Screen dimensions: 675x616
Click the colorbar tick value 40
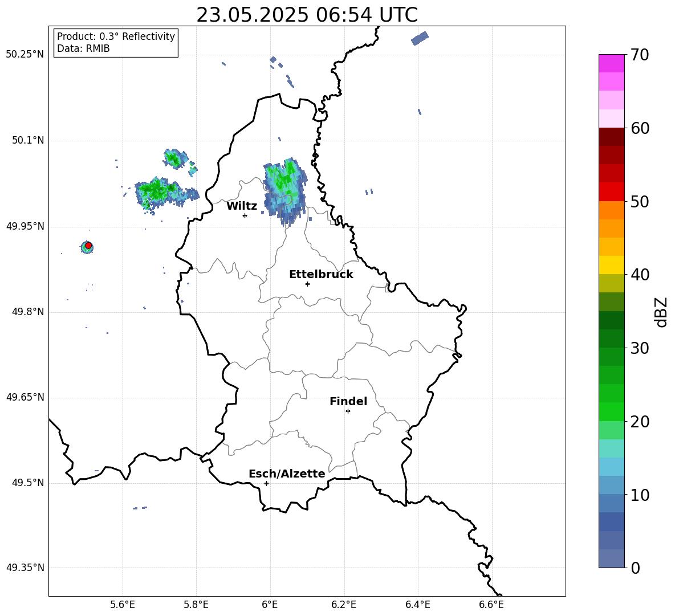click(x=640, y=275)
